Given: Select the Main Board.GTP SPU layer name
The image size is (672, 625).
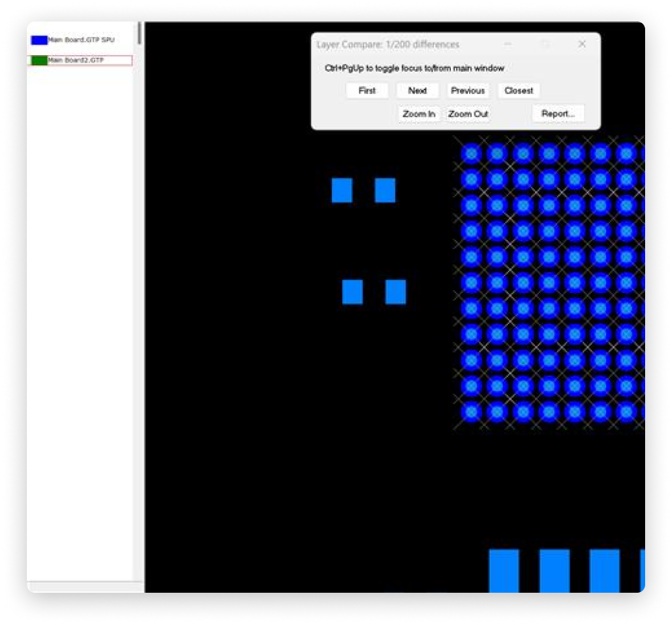Looking at the screenshot, I should pyautogui.click(x=81, y=40).
